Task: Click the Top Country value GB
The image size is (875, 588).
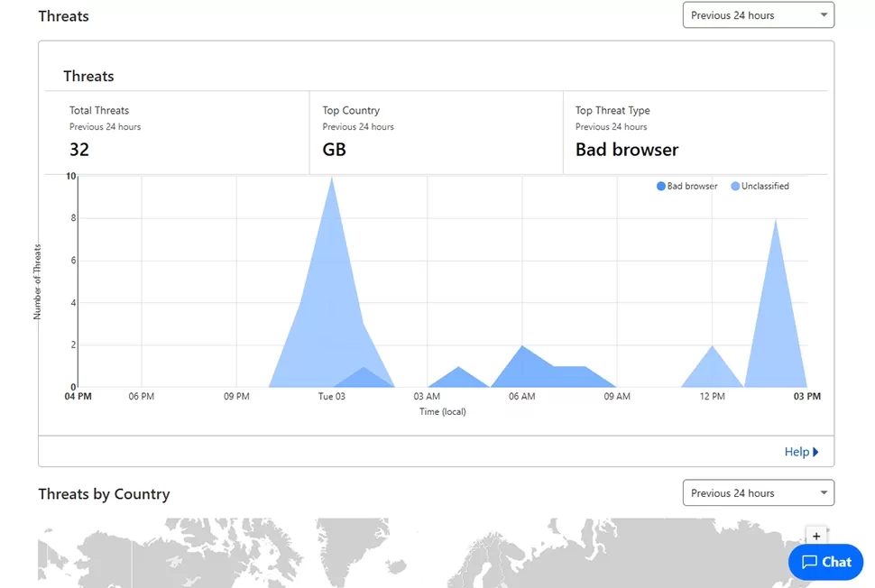Action: tap(335, 150)
